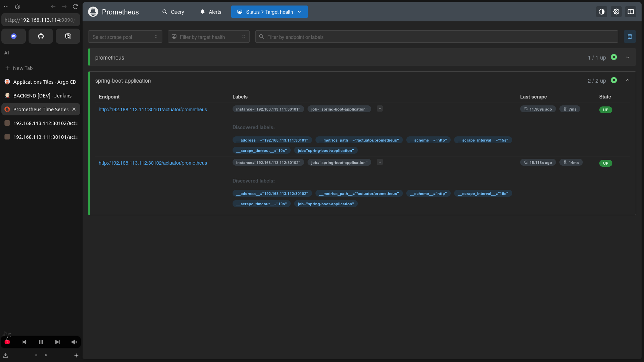Viewport: 644px width, 362px height.
Task: Click the 2 / 2 up status text
Action: pos(597,81)
